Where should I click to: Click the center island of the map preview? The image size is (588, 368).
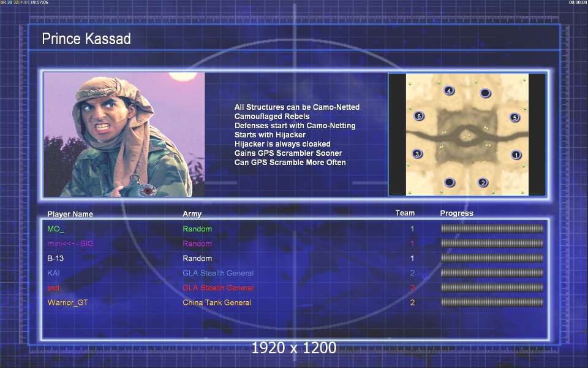click(467, 136)
